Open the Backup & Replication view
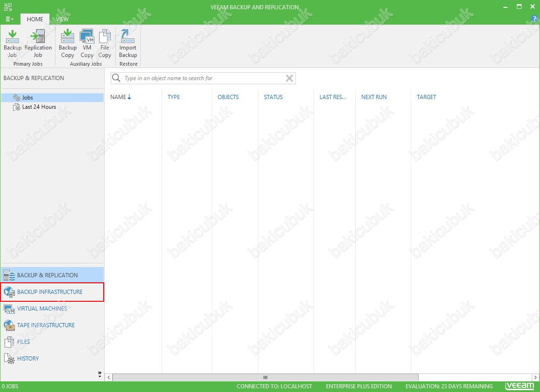Screen dimensions: 540x392 [52, 275]
